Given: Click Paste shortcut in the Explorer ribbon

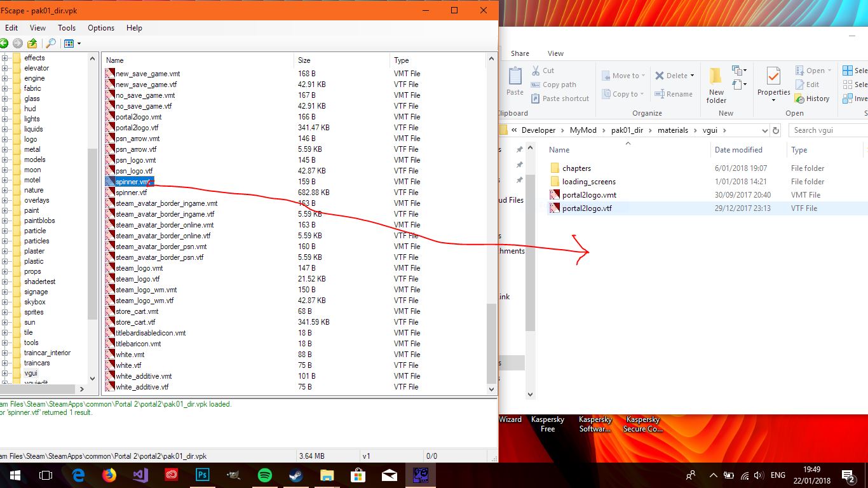Looking at the screenshot, I should (560, 98).
